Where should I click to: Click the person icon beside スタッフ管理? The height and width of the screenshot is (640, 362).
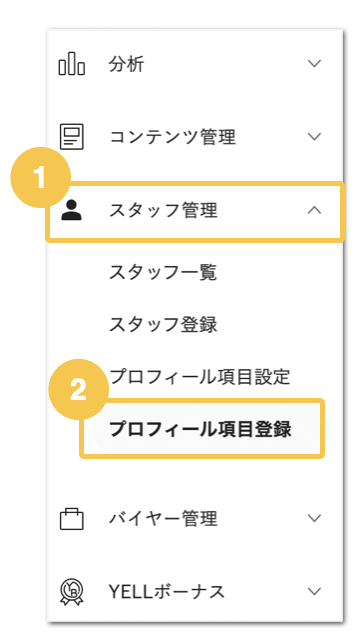click(x=71, y=211)
